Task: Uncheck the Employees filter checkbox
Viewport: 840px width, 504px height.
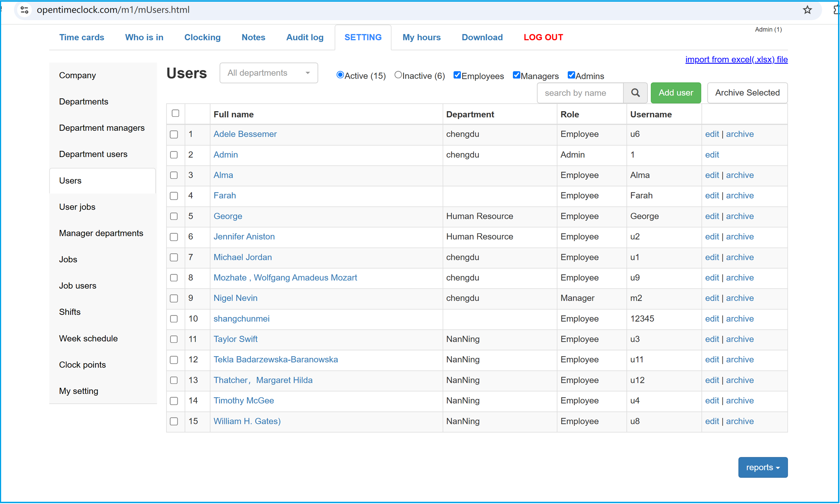Action: pyautogui.click(x=457, y=75)
